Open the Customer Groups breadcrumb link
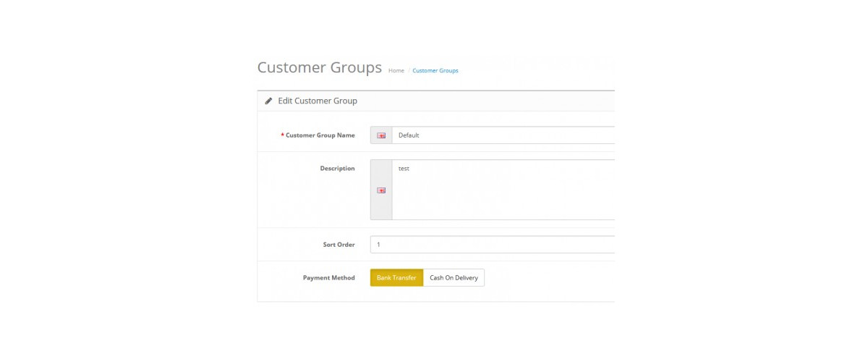 [x=435, y=70]
